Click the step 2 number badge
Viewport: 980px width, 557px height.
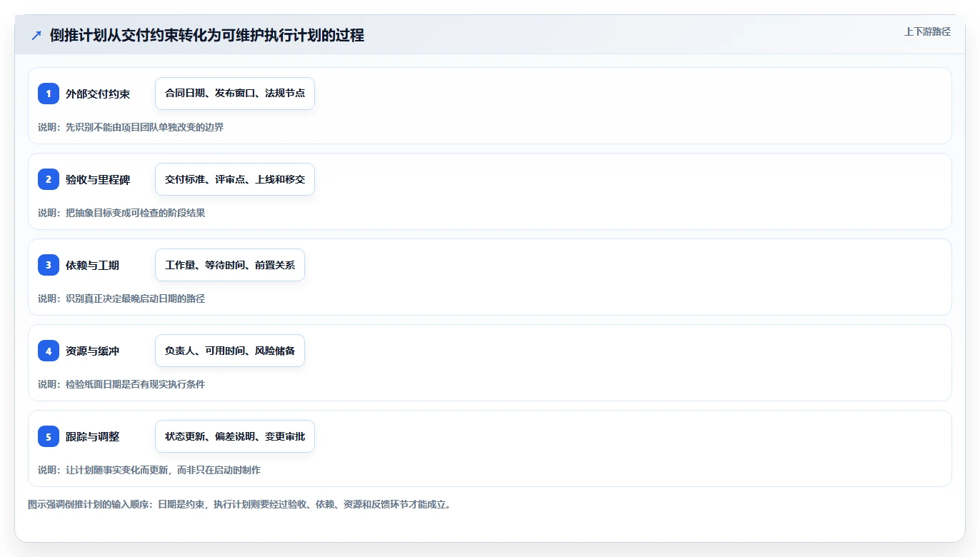pyautogui.click(x=49, y=179)
